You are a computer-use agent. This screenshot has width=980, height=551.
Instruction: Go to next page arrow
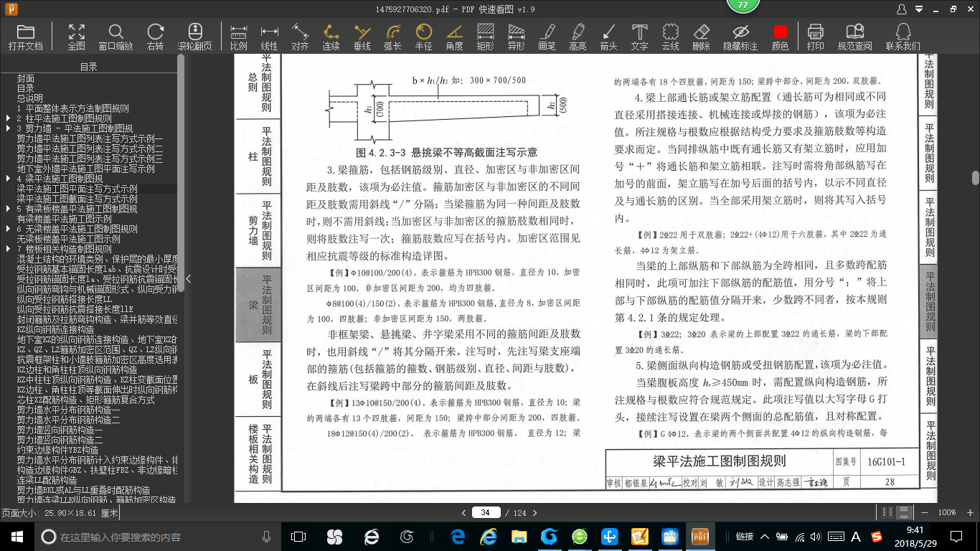pyautogui.click(x=534, y=512)
